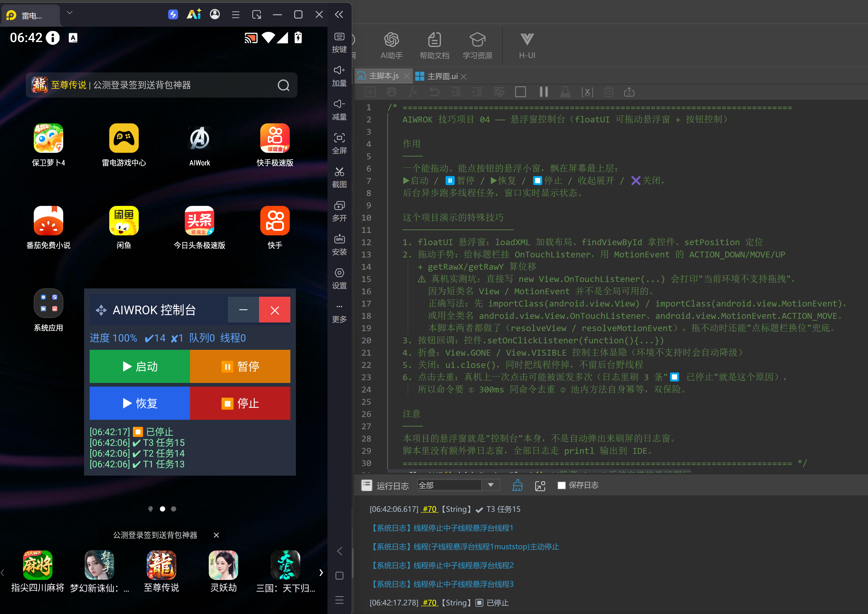This screenshot has width=868, height=614.
Task: Take a screenshot with 截图 icon
Action: click(339, 177)
